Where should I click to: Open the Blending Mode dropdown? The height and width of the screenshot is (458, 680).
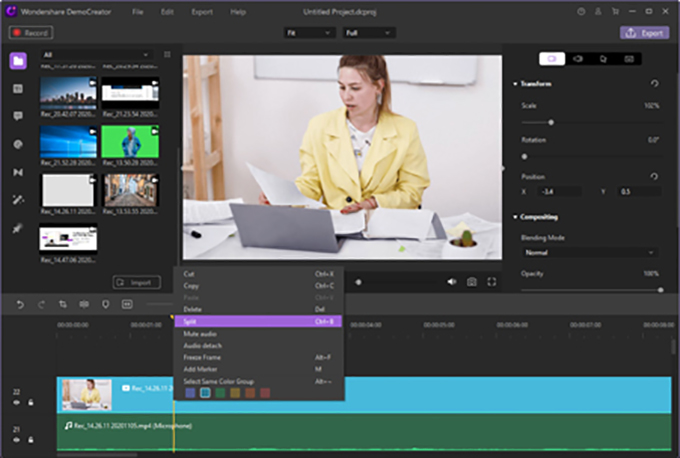[588, 252]
